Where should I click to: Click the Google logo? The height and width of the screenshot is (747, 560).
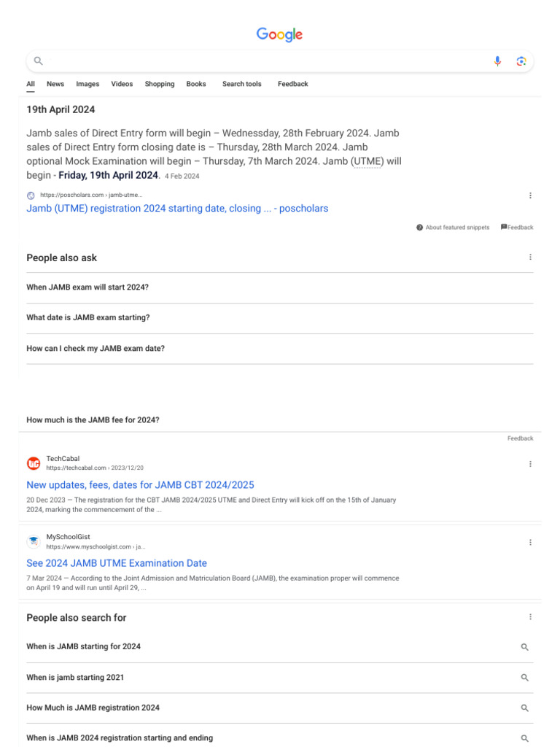(279, 35)
